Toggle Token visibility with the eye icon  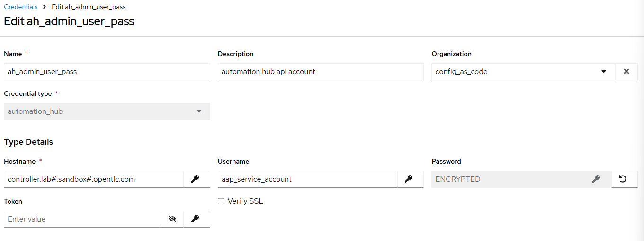click(172, 219)
